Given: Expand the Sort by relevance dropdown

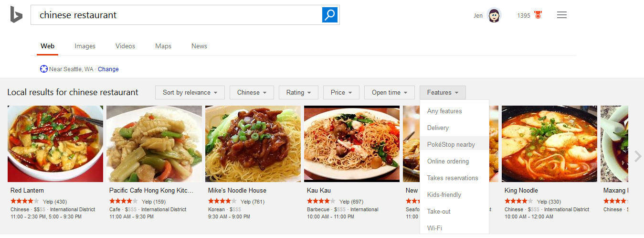Looking at the screenshot, I should click(x=190, y=93).
